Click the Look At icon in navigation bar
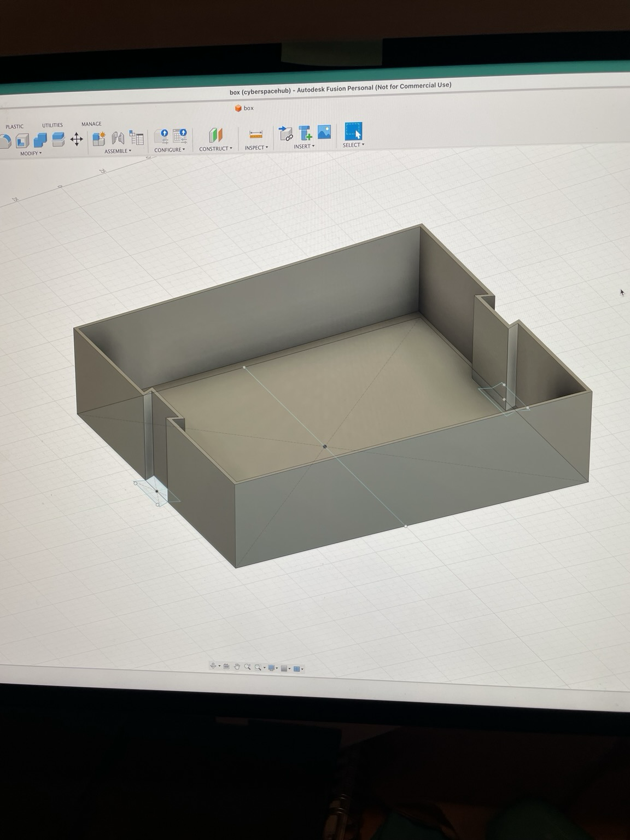The image size is (630, 840). click(x=226, y=667)
